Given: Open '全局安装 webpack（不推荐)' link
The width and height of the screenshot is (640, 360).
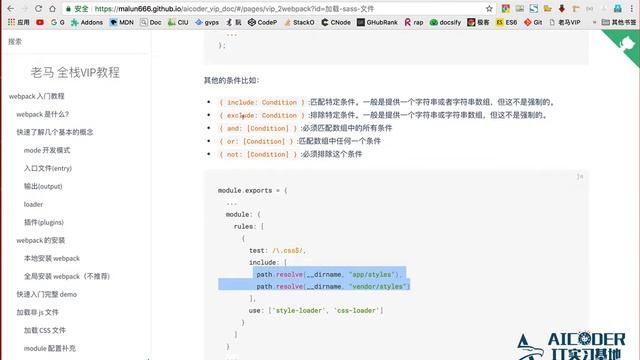Looking at the screenshot, I should [67, 276].
